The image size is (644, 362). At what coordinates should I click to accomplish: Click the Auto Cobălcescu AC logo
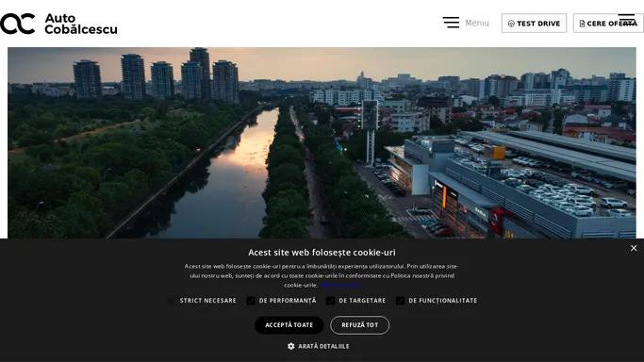(x=18, y=24)
